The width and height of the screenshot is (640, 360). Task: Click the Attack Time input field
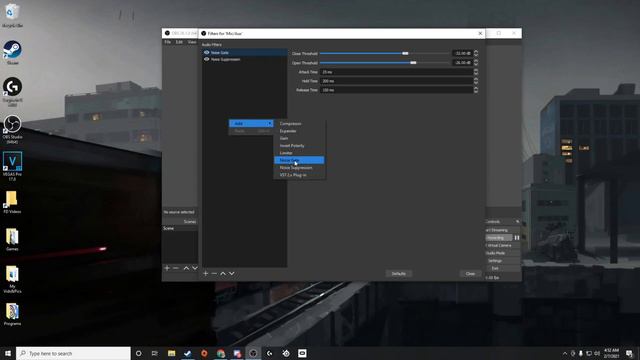[x=396, y=72]
